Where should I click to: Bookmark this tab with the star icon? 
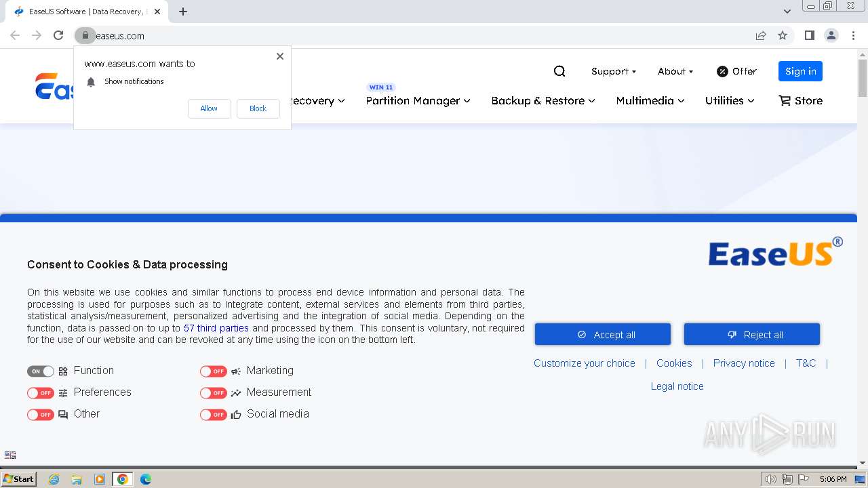783,35
